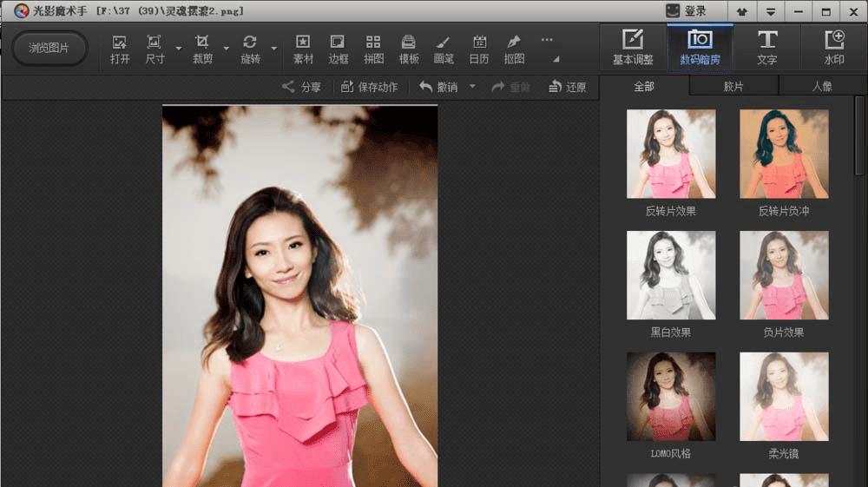Switch to the 人像 (Portrait) tab
The height and width of the screenshot is (487, 868).
(821, 87)
